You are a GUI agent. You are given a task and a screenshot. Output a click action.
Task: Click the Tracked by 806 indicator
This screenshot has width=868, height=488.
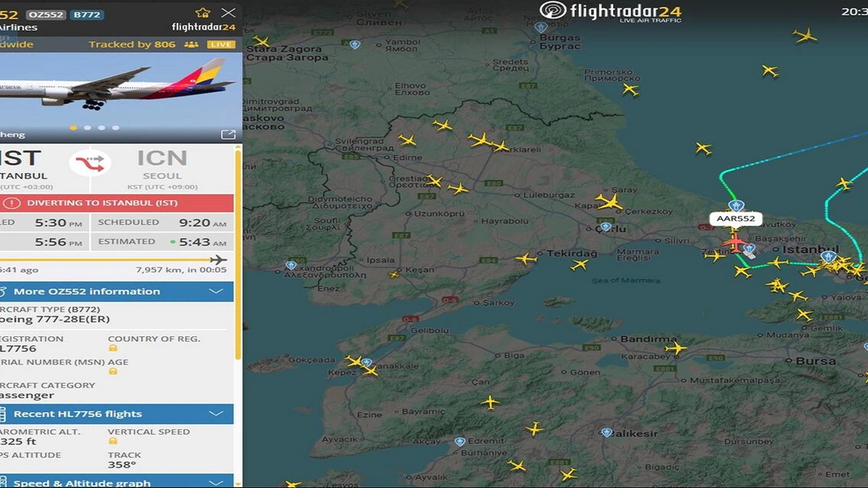[144, 45]
